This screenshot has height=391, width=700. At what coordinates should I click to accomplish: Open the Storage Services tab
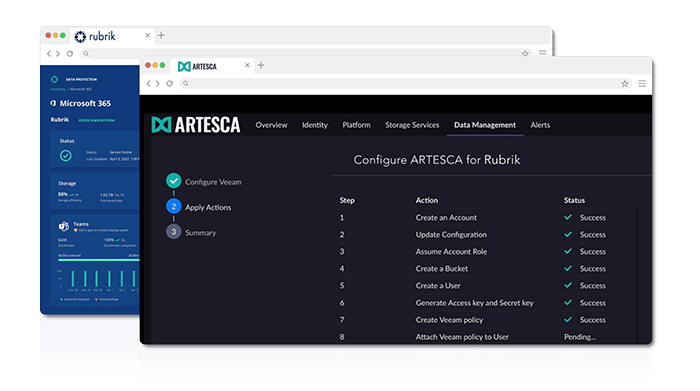412,125
